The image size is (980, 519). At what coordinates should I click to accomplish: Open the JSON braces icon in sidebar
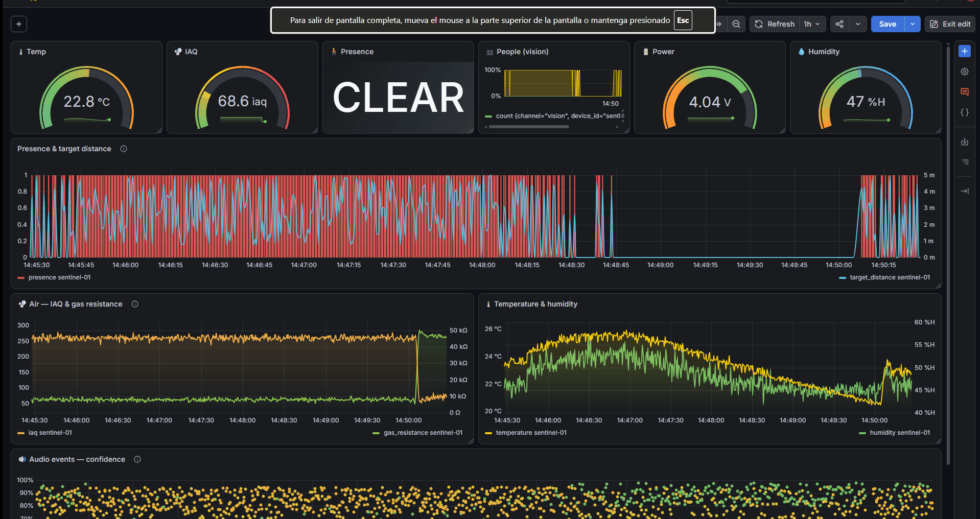[x=965, y=112]
